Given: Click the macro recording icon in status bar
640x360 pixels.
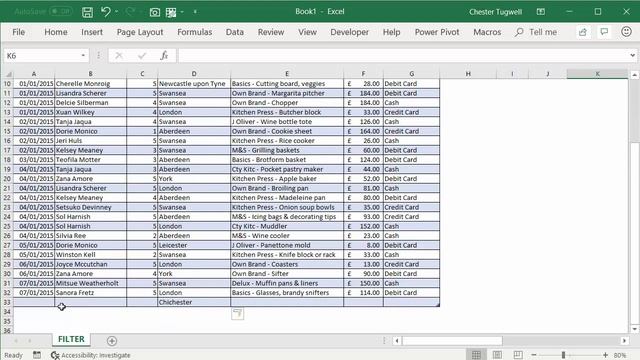Looking at the screenshot, I should [37, 355].
